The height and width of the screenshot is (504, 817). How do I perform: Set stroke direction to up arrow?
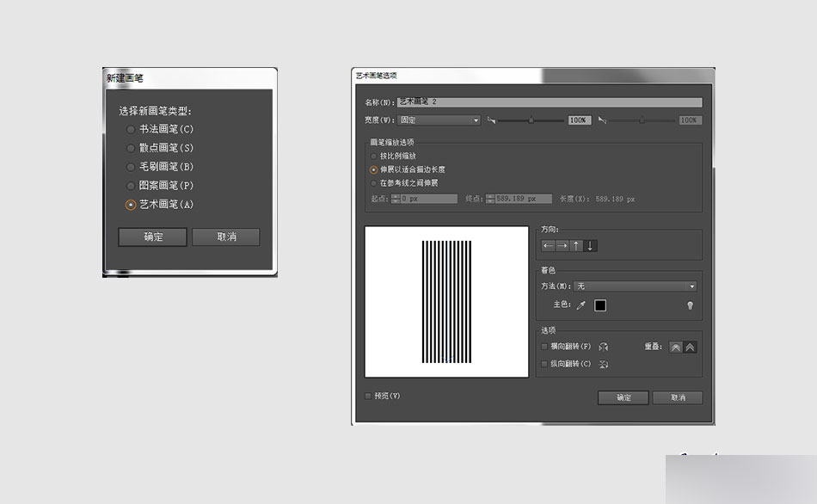(576, 245)
